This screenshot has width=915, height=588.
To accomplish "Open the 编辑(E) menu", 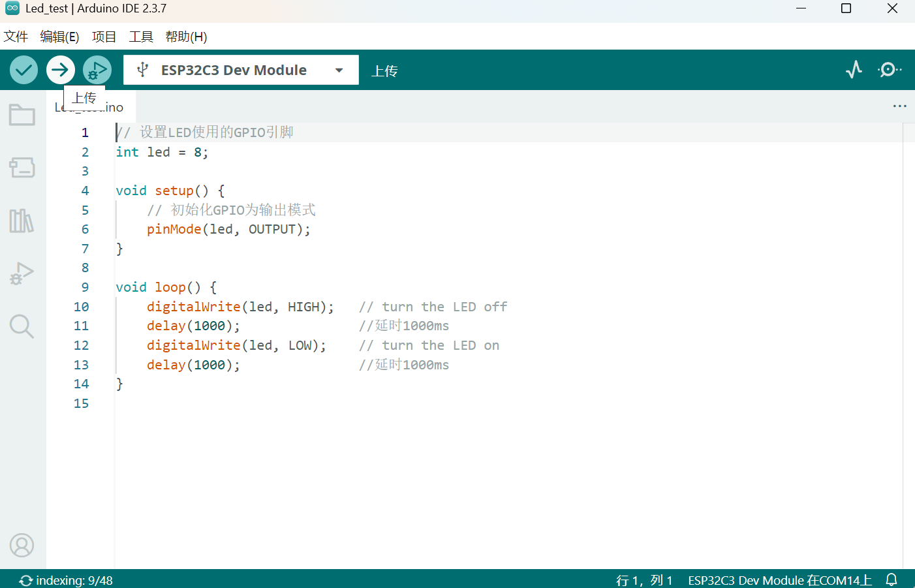I will coord(59,37).
